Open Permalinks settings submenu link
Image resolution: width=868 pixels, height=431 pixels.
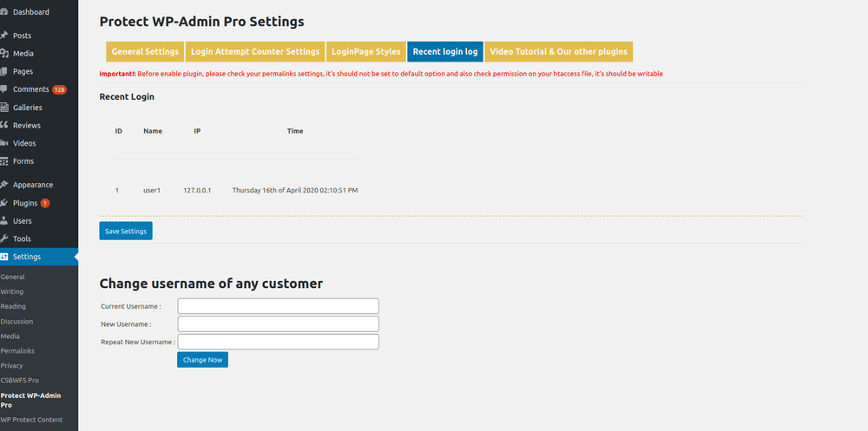[17, 350]
